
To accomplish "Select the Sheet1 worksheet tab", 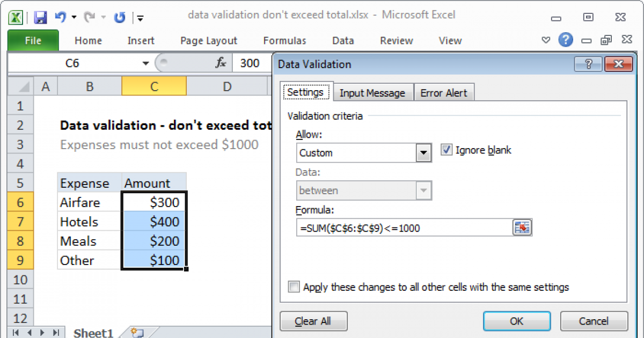I will point(92,333).
